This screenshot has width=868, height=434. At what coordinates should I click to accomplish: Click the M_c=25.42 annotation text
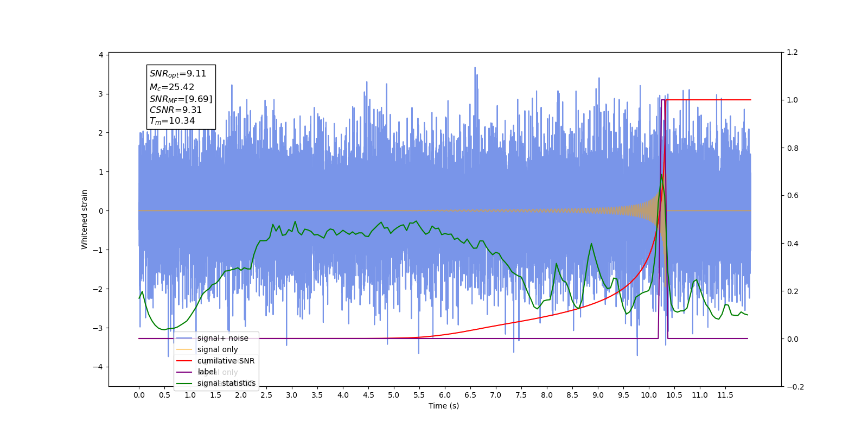click(x=172, y=87)
